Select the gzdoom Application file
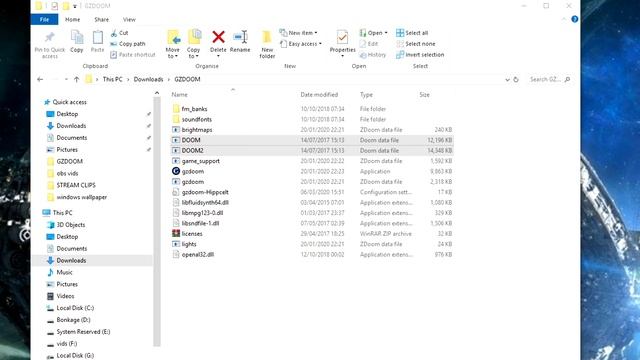This screenshot has height=360, width=640. (312, 171)
